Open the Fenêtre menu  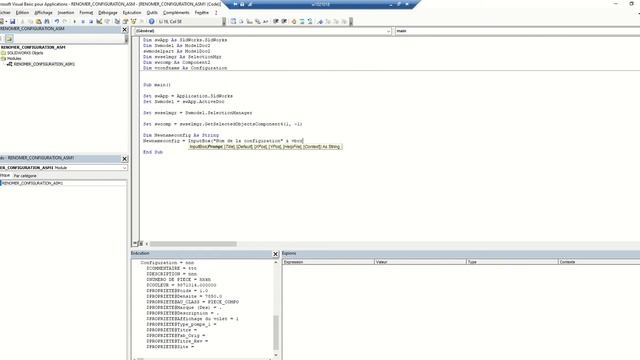[202, 13]
